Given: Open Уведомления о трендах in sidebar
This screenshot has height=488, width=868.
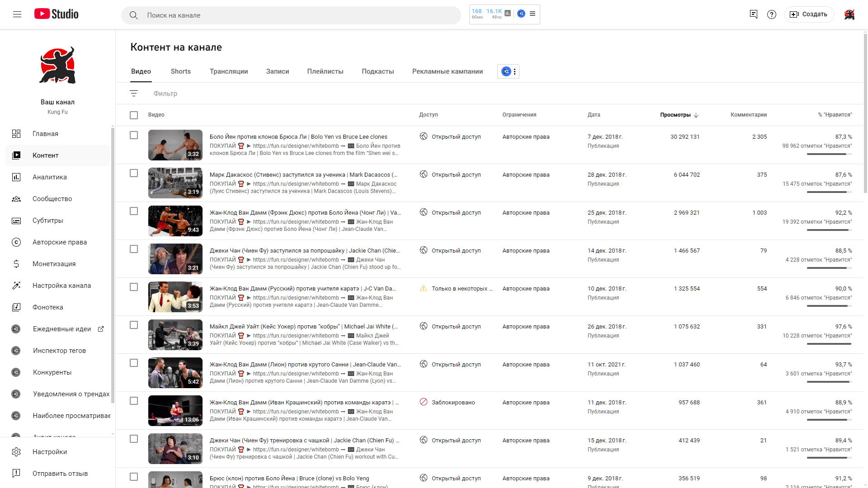Looking at the screenshot, I should [57, 394].
